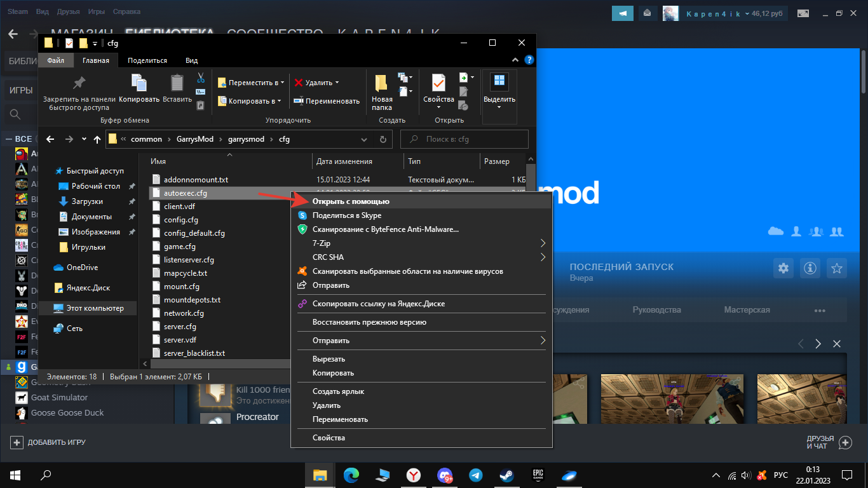Open Discord from the taskbar
Image resolution: width=868 pixels, height=488 pixels.
445,475
